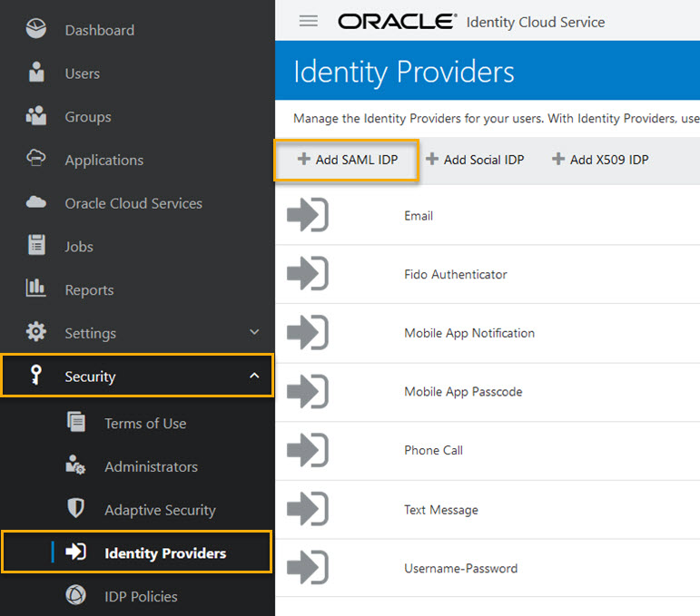Select the Username-Password provider entry

pos(460,569)
